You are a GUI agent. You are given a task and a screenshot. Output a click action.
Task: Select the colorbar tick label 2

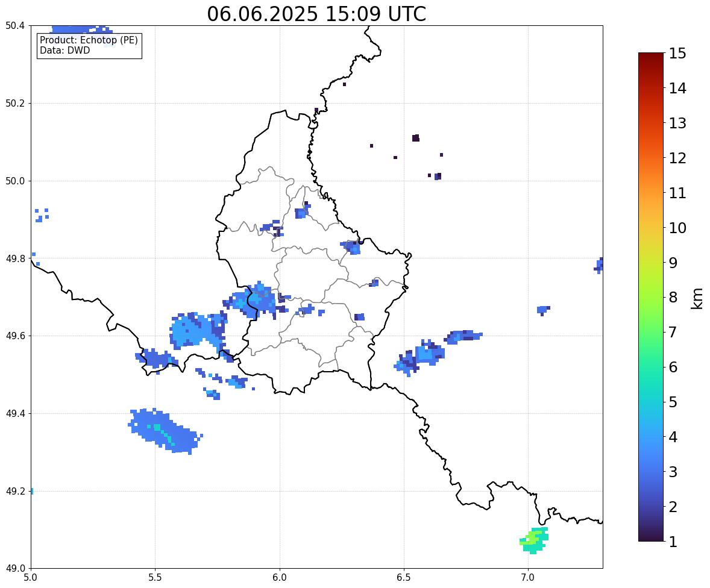pos(673,507)
